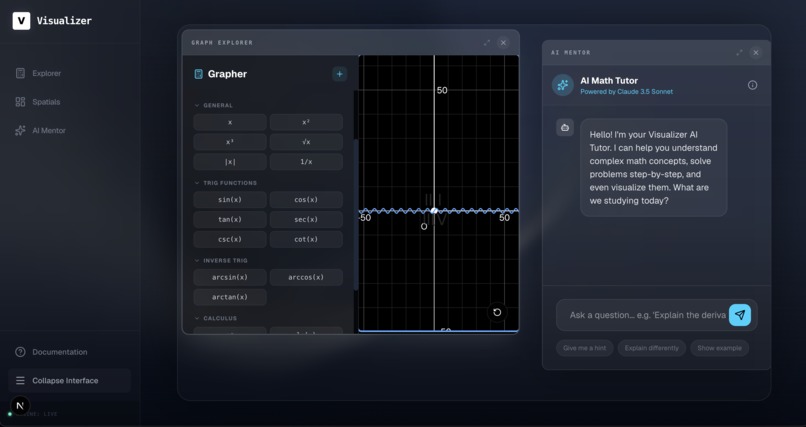Image resolution: width=806 pixels, height=427 pixels.
Task: Insert the 1/x function
Action: pyautogui.click(x=306, y=161)
